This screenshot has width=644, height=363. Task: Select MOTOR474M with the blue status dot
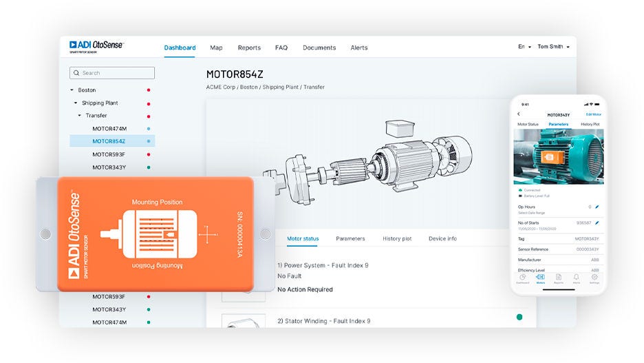click(x=109, y=129)
